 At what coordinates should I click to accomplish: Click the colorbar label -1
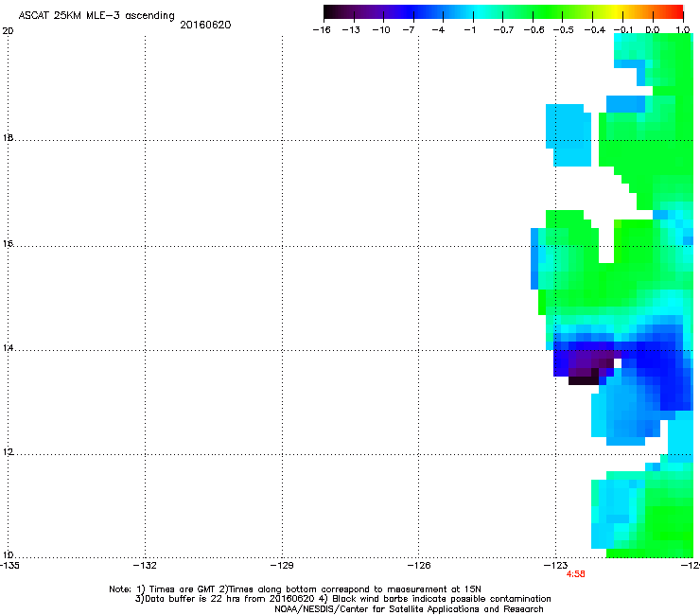(x=469, y=30)
